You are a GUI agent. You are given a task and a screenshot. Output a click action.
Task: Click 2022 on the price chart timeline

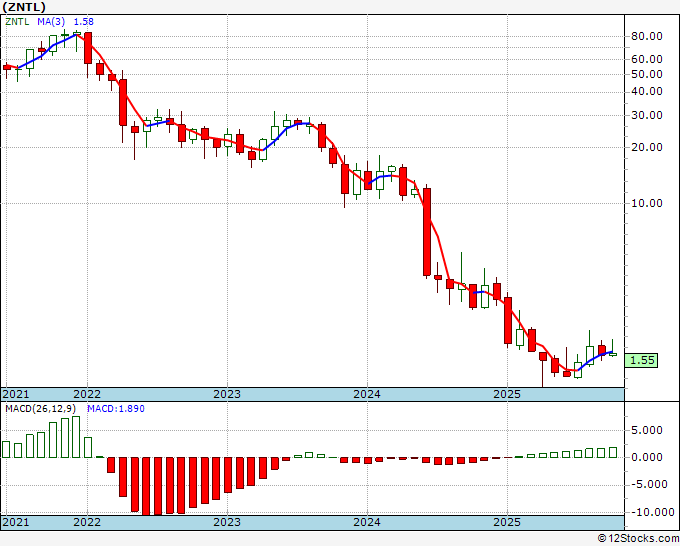point(87,394)
